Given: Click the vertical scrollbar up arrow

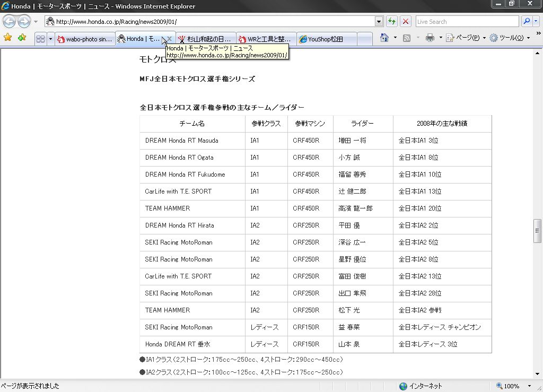Looking at the screenshot, I should click(537, 53).
